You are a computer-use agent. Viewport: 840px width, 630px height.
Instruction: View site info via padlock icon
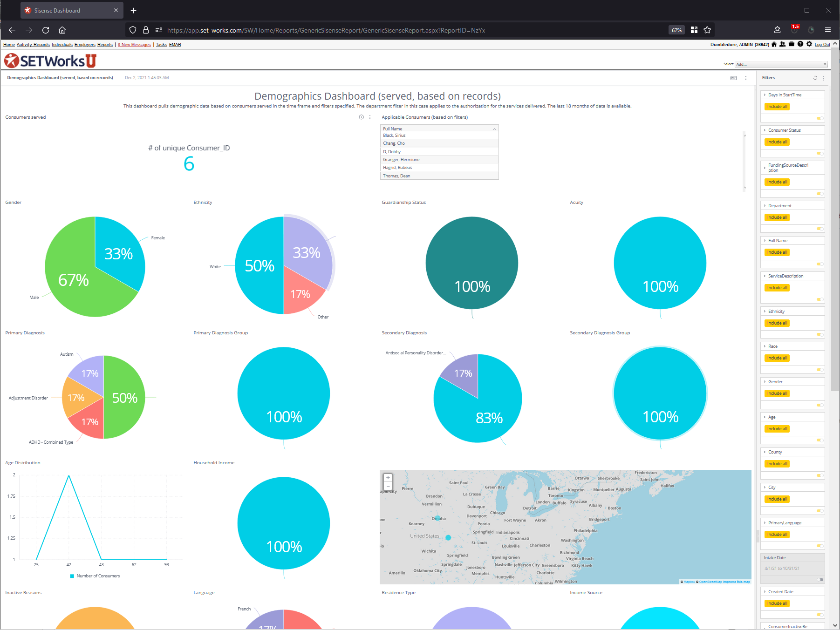pos(146,30)
